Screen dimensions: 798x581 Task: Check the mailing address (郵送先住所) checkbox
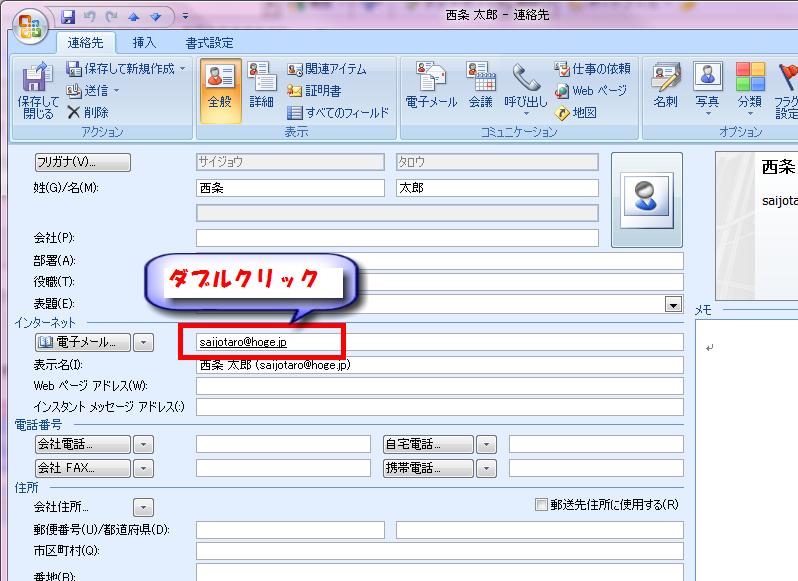pos(542,505)
